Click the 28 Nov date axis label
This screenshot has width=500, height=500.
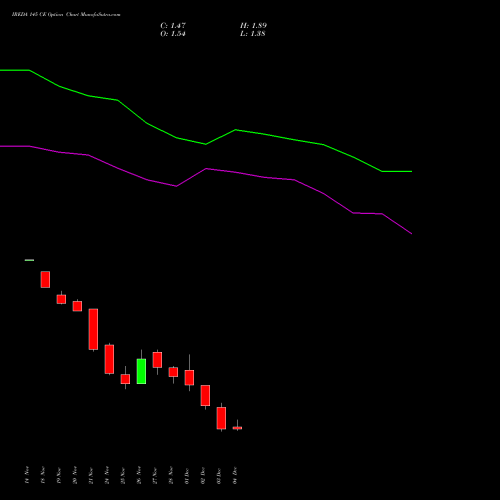pyautogui.click(x=171, y=475)
